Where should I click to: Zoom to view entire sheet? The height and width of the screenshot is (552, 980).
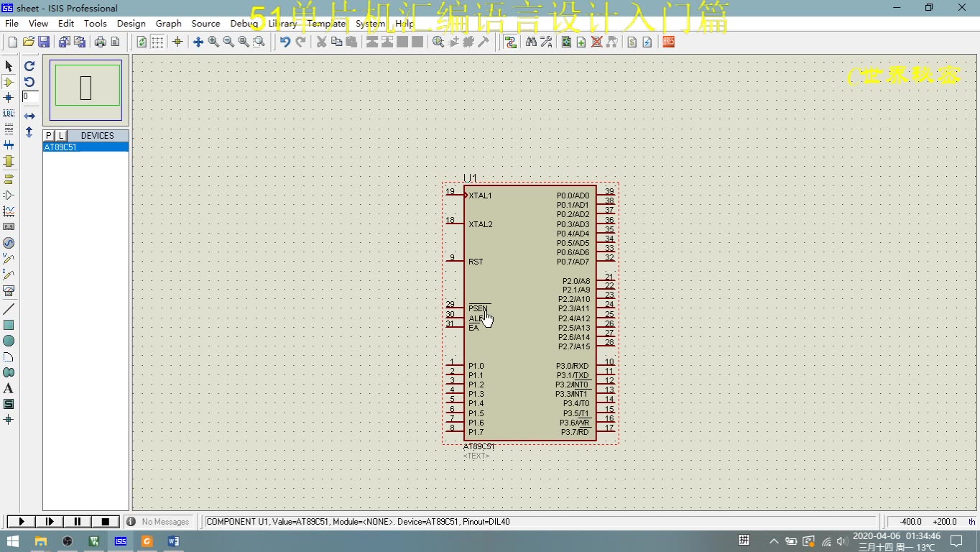pyautogui.click(x=244, y=42)
